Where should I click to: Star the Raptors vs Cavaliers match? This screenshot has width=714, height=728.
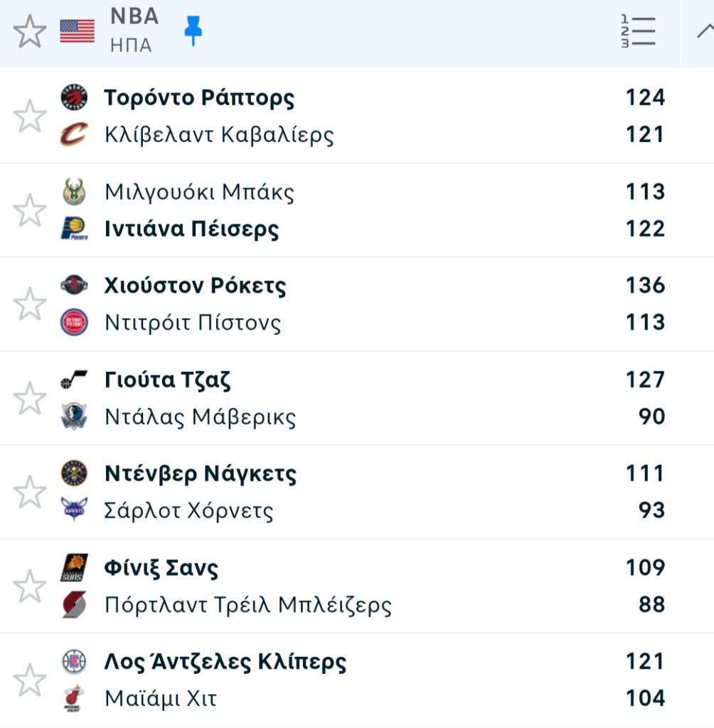tap(30, 116)
